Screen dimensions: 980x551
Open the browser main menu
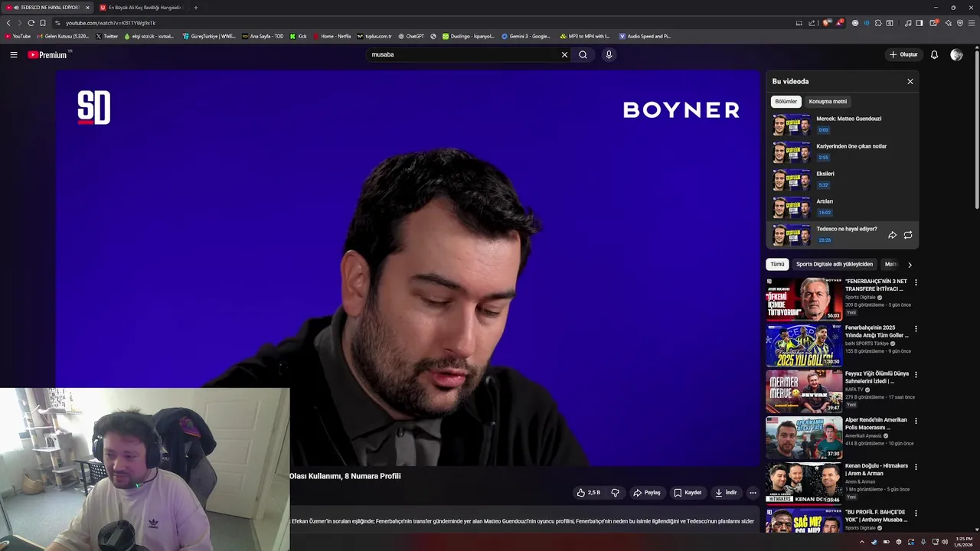pyautogui.click(x=972, y=23)
